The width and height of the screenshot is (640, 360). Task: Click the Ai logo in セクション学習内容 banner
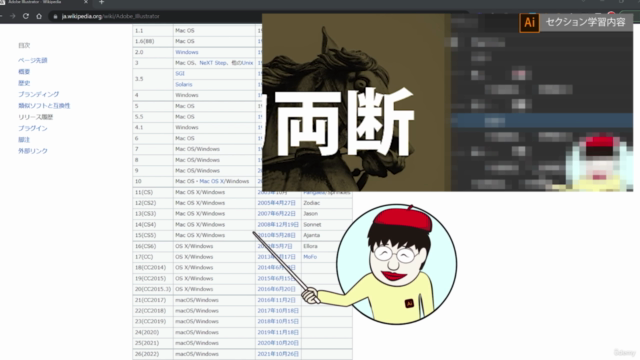(529, 22)
